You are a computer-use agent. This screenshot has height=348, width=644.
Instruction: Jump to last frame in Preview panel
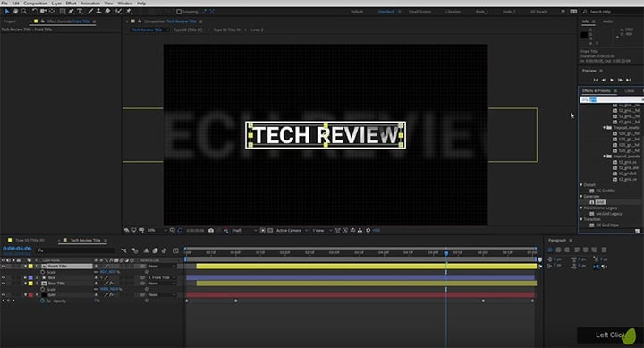(629, 80)
